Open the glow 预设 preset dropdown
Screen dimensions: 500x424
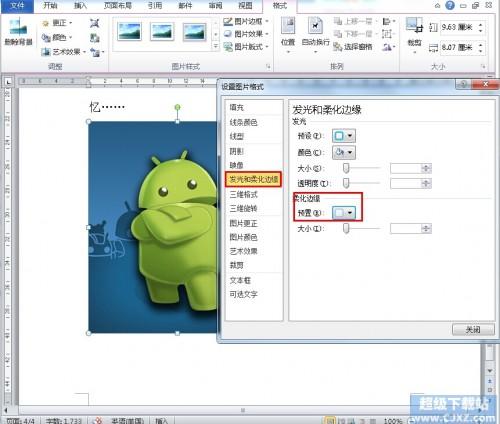click(x=344, y=136)
